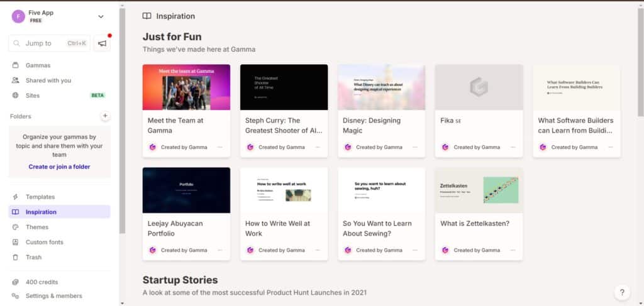Open the Fika card thumbnail
The width and height of the screenshot is (644, 306).
coord(479,87)
